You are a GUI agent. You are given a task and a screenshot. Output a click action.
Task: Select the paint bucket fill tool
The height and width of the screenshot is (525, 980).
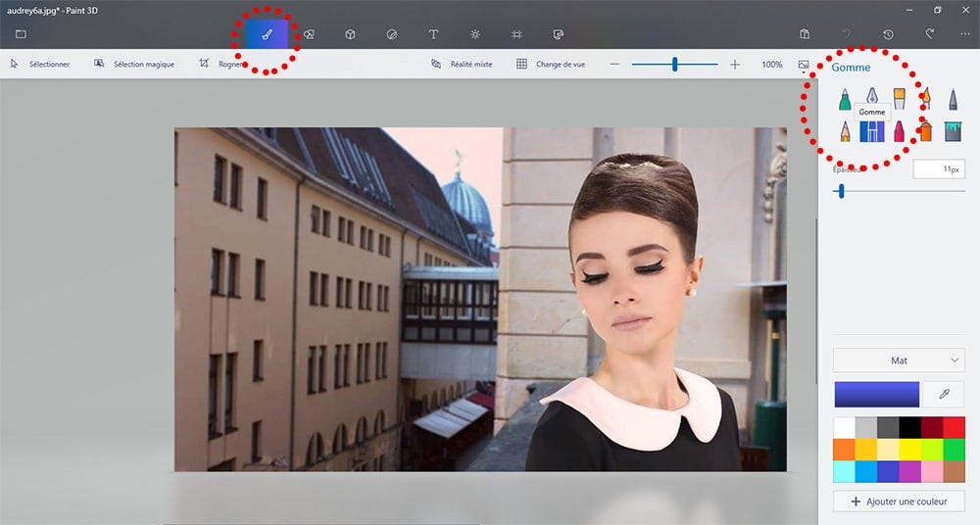click(953, 131)
